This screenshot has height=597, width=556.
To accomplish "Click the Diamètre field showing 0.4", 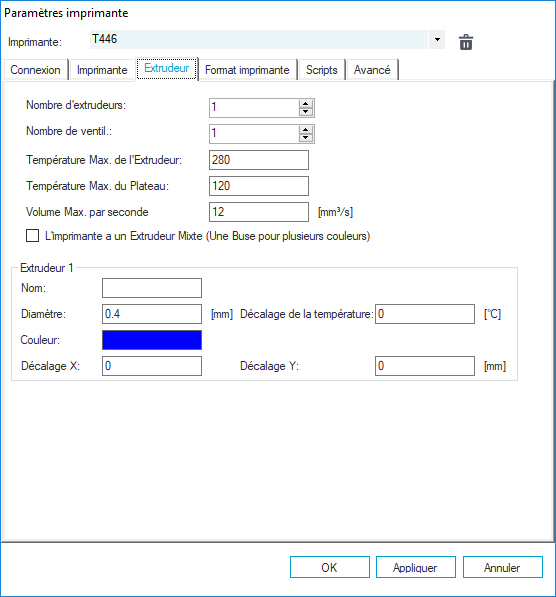I will coord(152,314).
